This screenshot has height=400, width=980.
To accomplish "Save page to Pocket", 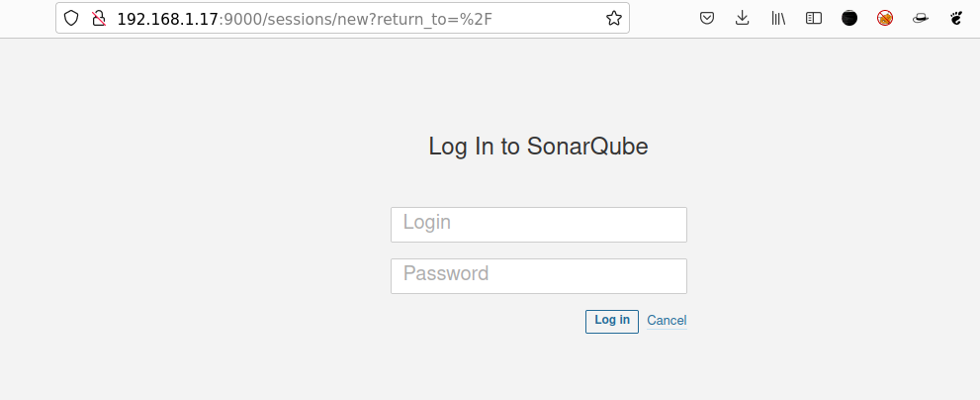I will point(707,18).
